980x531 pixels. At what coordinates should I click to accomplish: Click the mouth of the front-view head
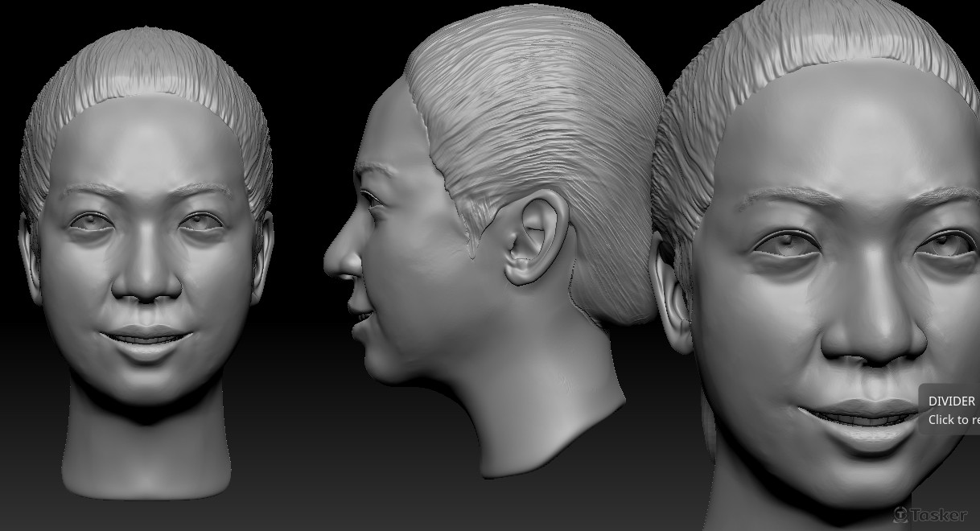147,337
